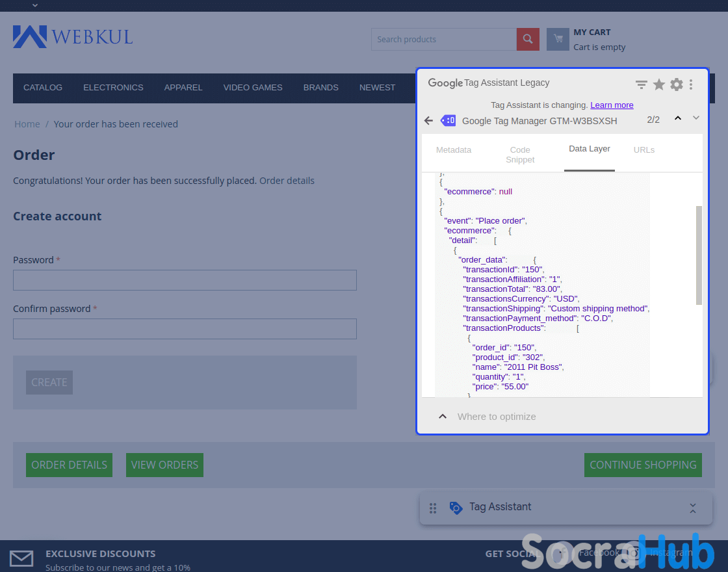Click the "transactionId": "150" line
The width and height of the screenshot is (728, 572).
pyautogui.click(x=503, y=270)
